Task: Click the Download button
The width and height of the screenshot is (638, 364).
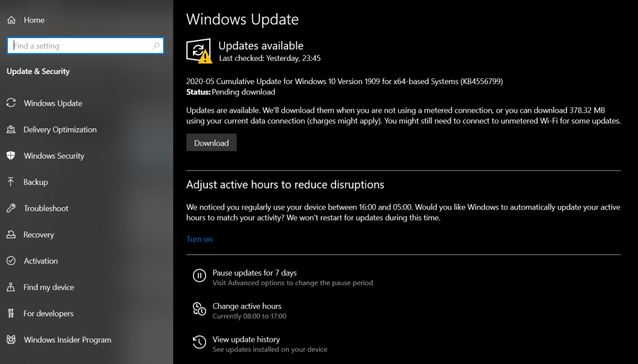Action: pyautogui.click(x=211, y=142)
